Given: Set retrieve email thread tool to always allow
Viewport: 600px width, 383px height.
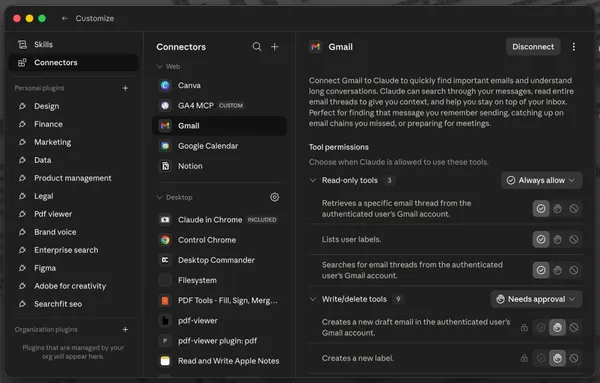Looking at the screenshot, I should coord(541,209).
